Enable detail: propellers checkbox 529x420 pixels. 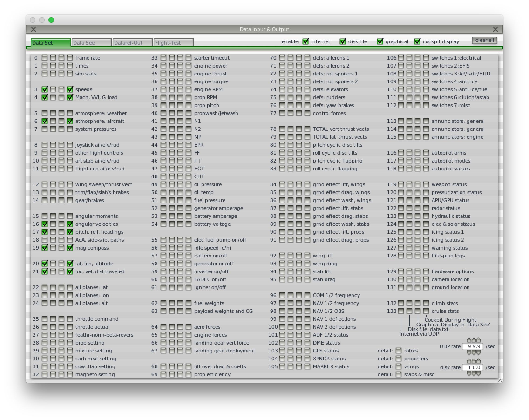click(398, 359)
